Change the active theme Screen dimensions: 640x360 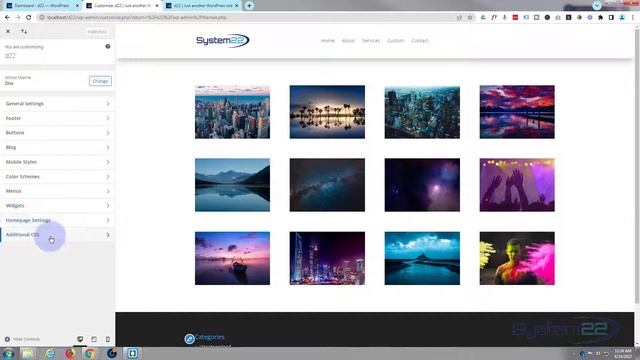tap(100, 81)
